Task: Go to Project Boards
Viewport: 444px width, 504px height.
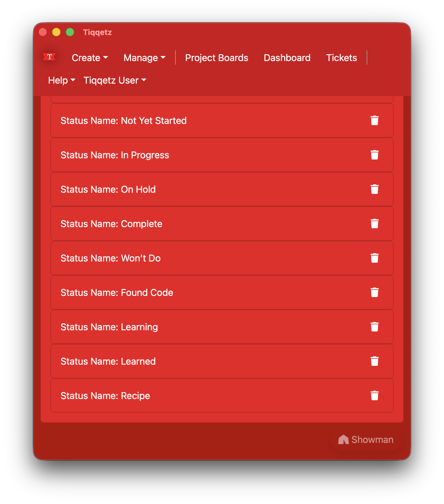Action: 217,58
